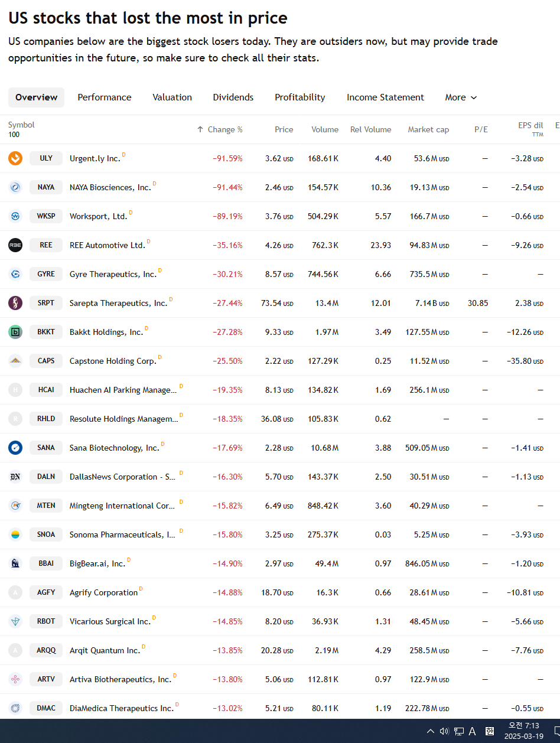Sort by the EPS dil TTM header

pyautogui.click(x=530, y=129)
